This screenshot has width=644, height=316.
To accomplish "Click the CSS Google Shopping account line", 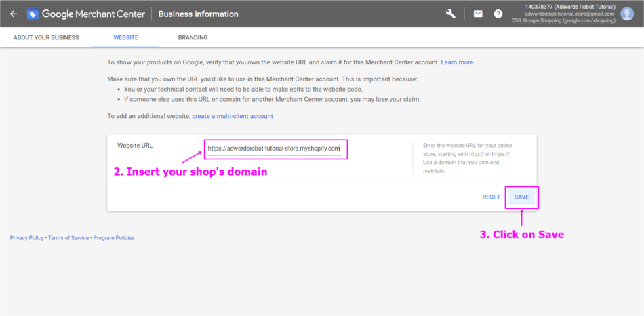I will coord(563,20).
